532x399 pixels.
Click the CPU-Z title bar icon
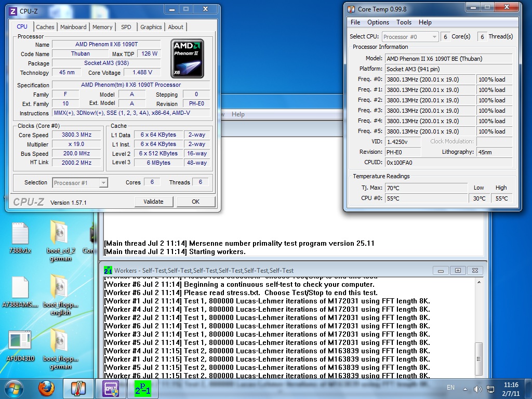[x=13, y=11]
